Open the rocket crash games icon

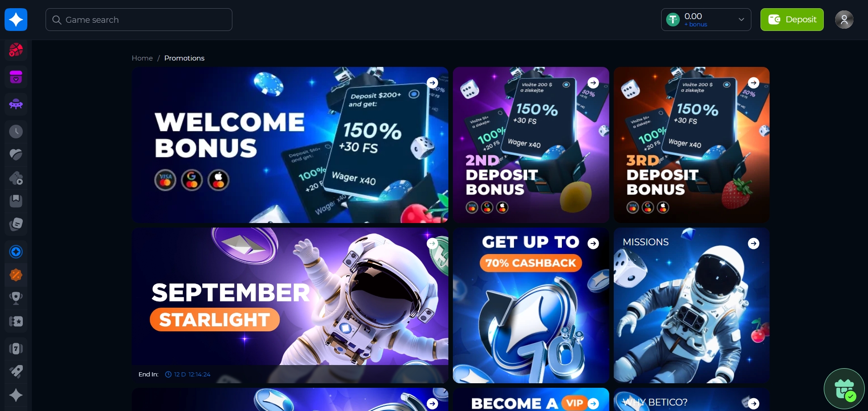16,371
